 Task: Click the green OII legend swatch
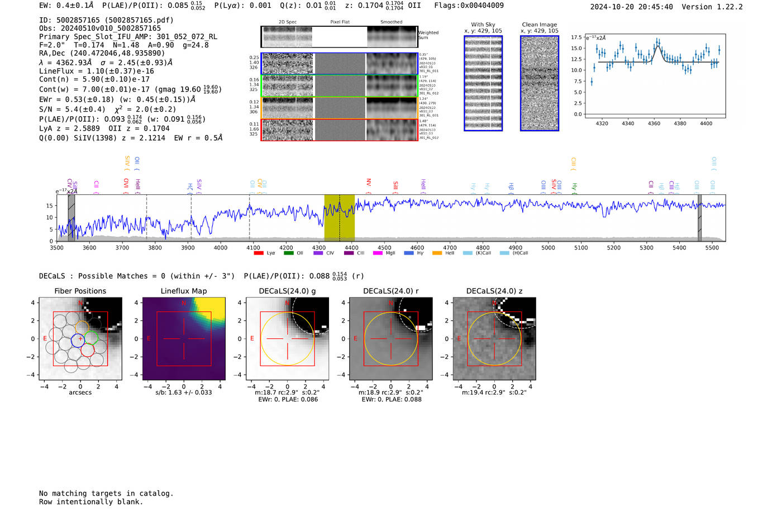pos(288,253)
